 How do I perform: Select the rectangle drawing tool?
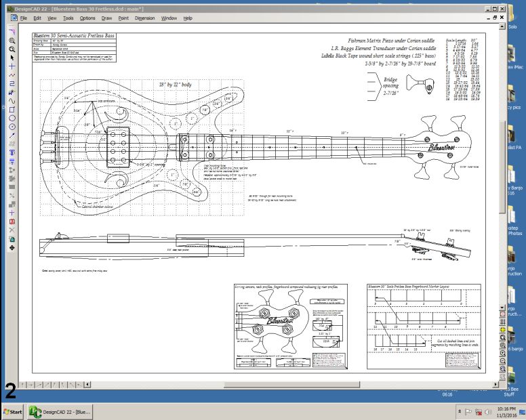point(12,110)
